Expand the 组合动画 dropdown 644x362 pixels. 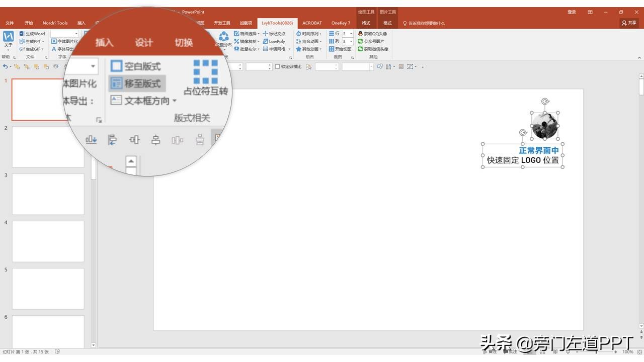coord(309,41)
